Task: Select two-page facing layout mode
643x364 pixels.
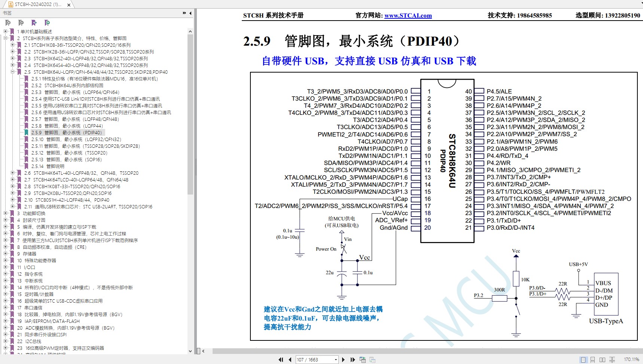Action: click(x=602, y=360)
